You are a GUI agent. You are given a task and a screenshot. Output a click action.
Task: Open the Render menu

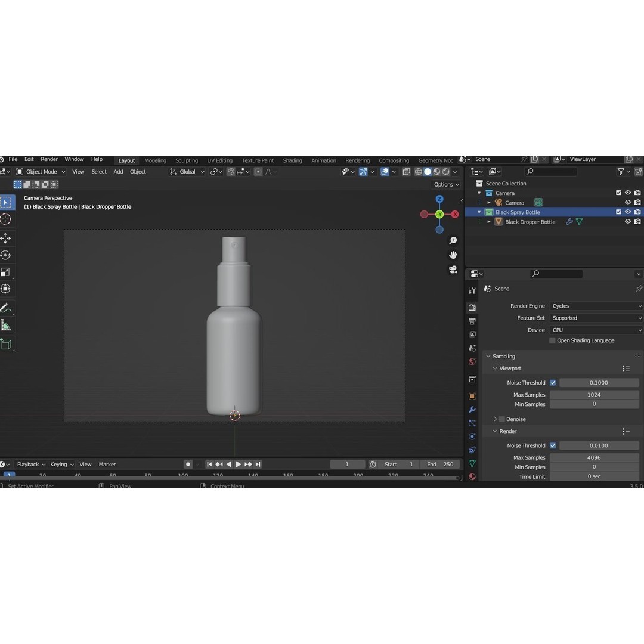pyautogui.click(x=49, y=159)
